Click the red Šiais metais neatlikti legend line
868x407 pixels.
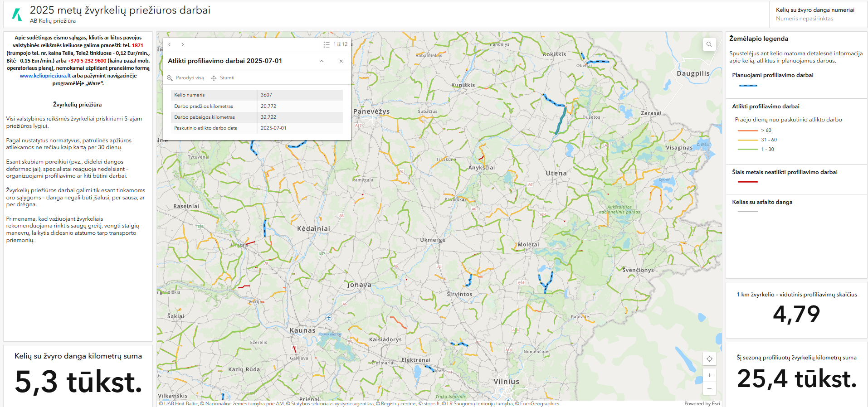748,182
